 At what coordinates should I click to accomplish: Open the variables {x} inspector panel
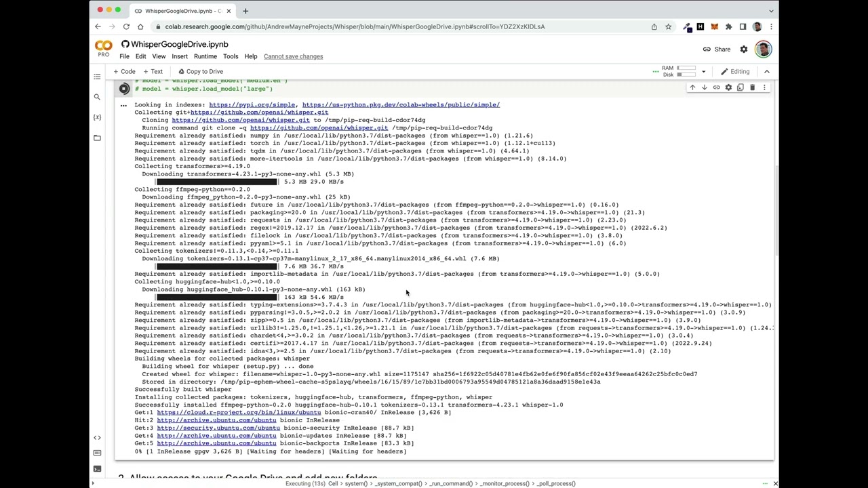click(97, 117)
